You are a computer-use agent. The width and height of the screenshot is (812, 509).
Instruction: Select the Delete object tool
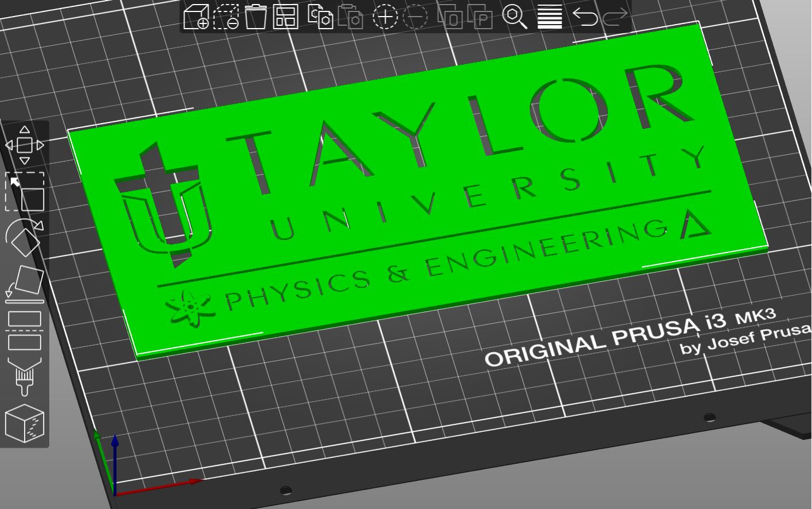click(x=226, y=18)
